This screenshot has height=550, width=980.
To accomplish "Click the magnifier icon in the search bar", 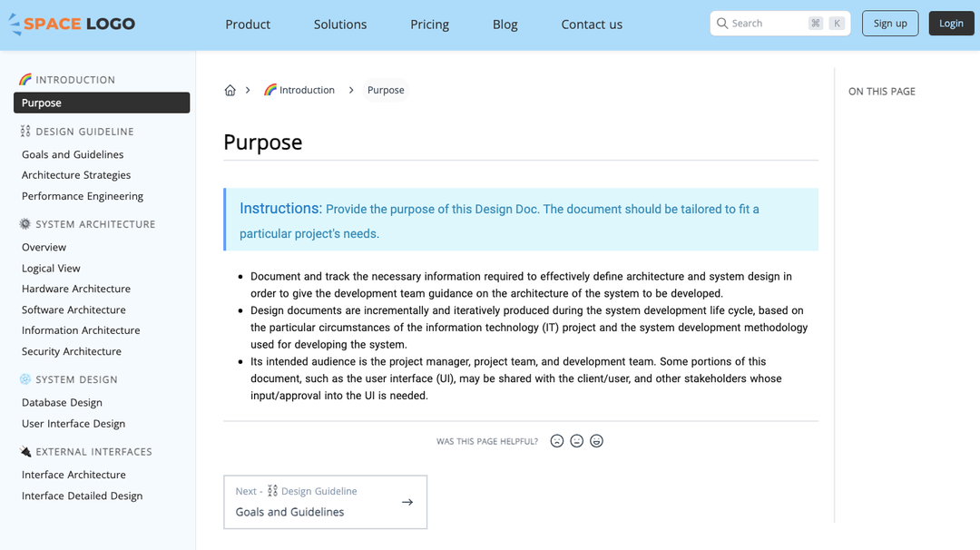I will pyautogui.click(x=721, y=23).
